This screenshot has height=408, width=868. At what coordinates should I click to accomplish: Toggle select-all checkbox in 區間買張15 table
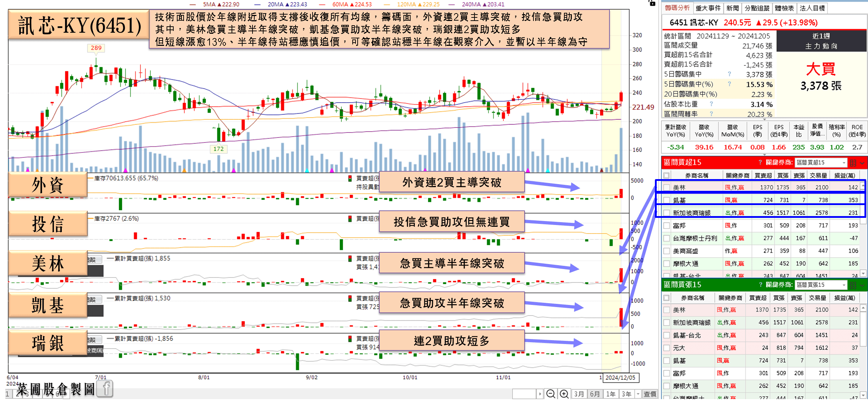667,298
